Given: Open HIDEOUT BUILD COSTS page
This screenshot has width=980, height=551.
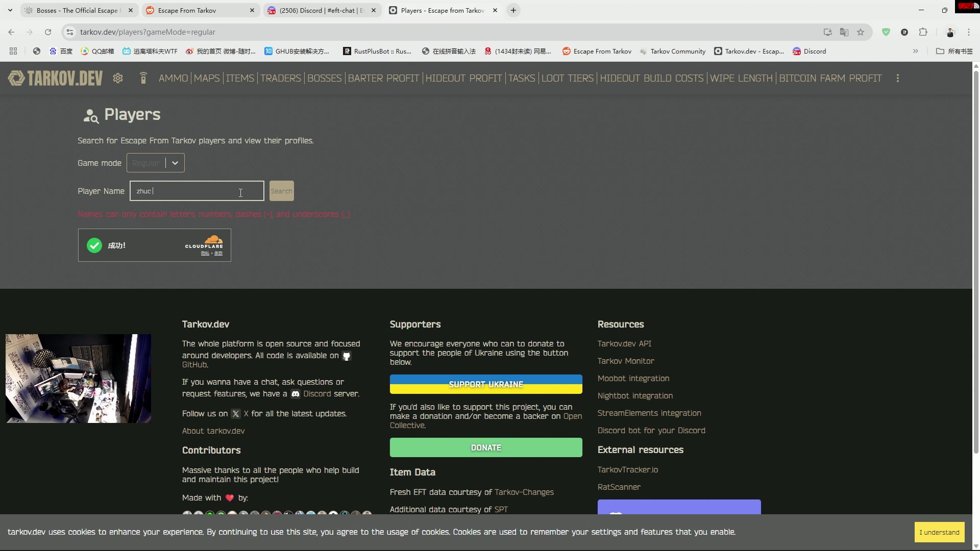Looking at the screenshot, I should [x=652, y=78].
